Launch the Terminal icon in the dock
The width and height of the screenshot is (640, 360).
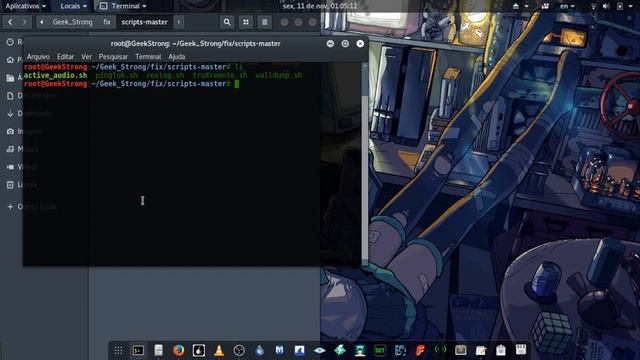pyautogui.click(x=138, y=350)
